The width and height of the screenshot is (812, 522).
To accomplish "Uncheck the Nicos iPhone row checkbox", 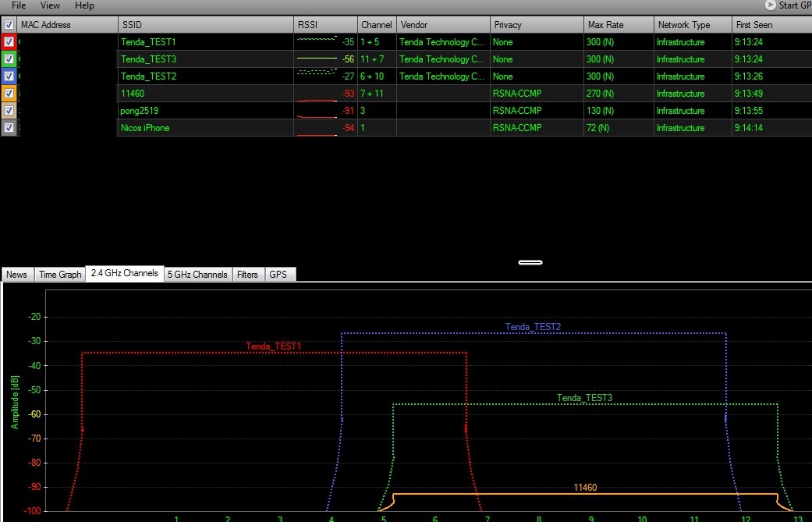I will coord(9,127).
